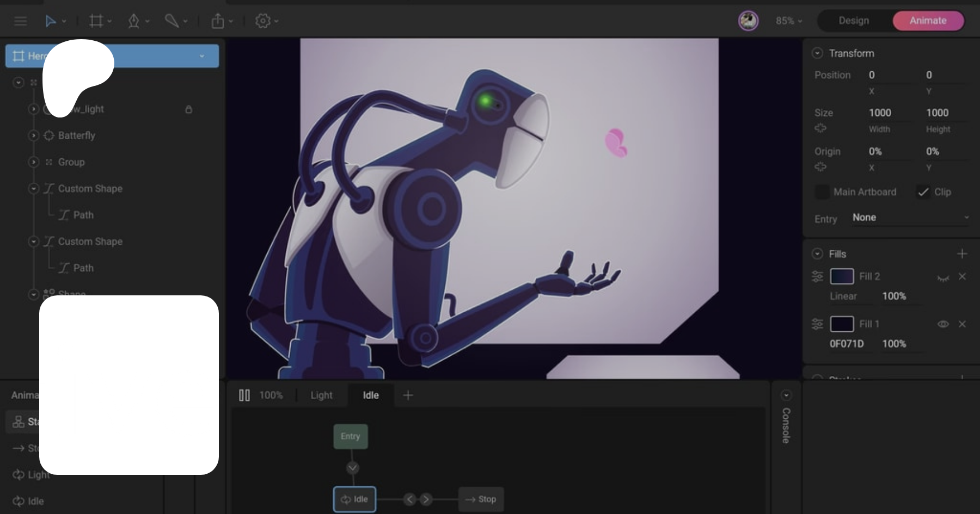The image size is (980, 514).
Task: Open the settings gear menu
Action: pos(263,21)
